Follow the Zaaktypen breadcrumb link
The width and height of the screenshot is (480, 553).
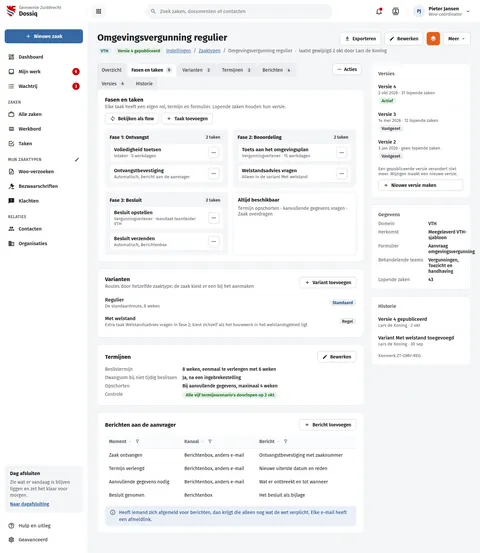point(209,51)
